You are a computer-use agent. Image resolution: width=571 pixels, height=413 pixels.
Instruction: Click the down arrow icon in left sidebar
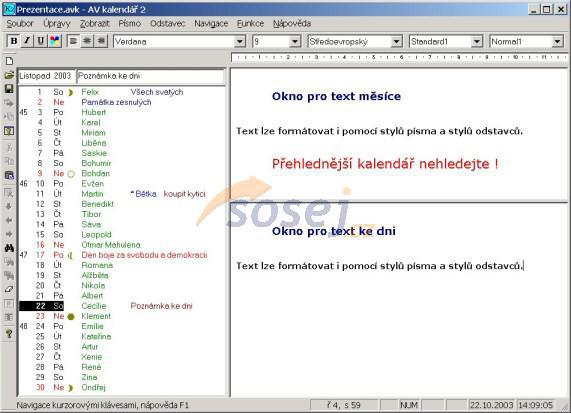coord(9,206)
